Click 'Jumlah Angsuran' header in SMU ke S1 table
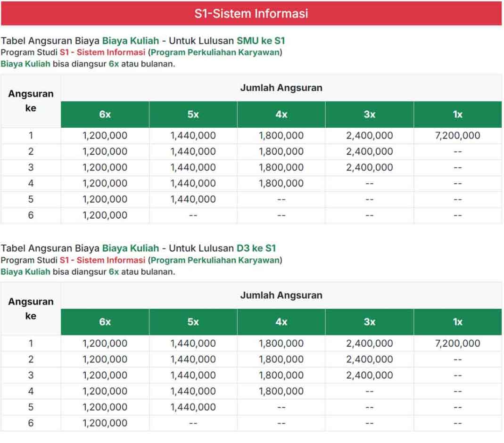The image size is (504, 443). click(x=281, y=88)
